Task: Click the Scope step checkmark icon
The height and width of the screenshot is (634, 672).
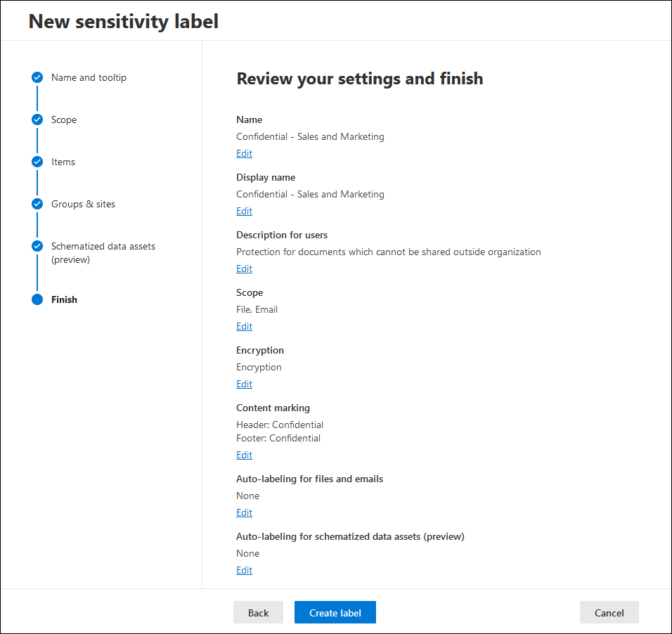Action: pyautogui.click(x=37, y=119)
